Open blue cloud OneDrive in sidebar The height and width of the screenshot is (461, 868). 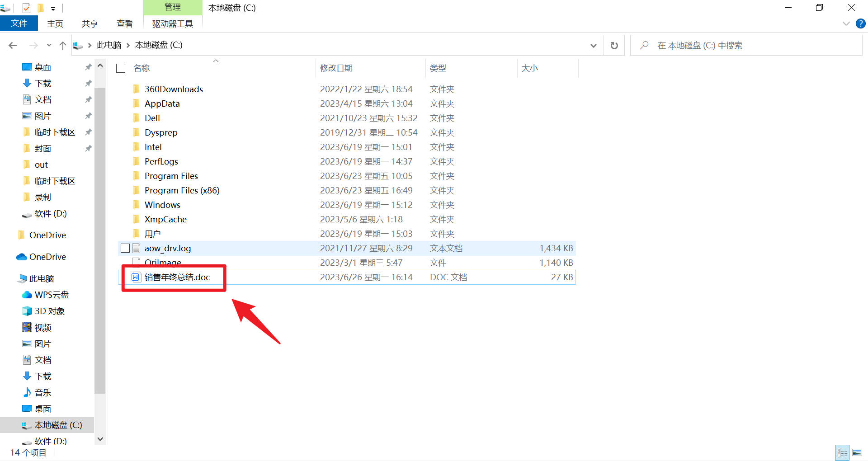pyautogui.click(x=41, y=257)
